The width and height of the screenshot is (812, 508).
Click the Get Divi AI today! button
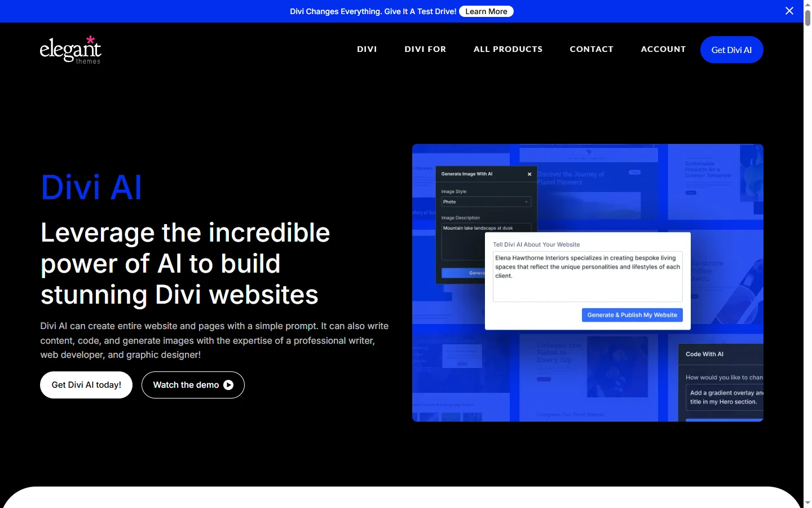coord(86,385)
